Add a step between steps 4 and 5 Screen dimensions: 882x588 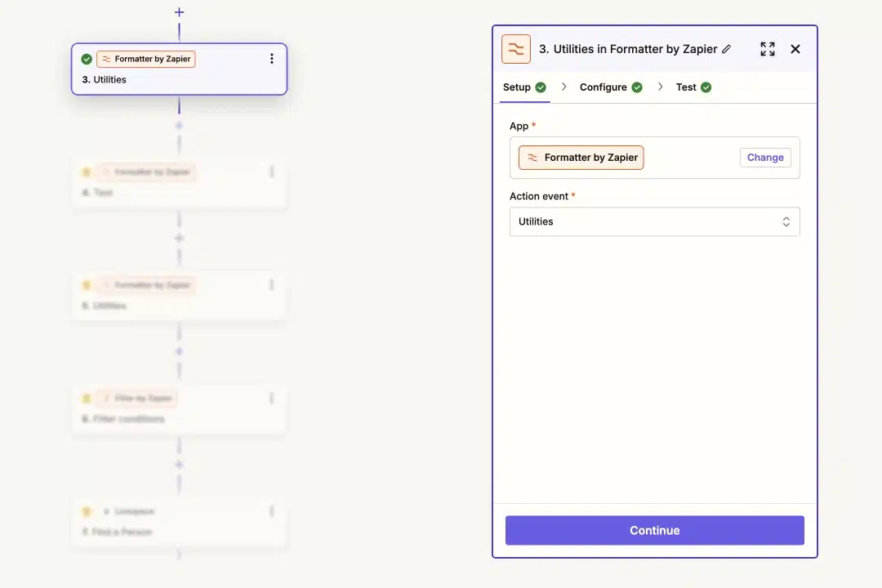point(179,238)
